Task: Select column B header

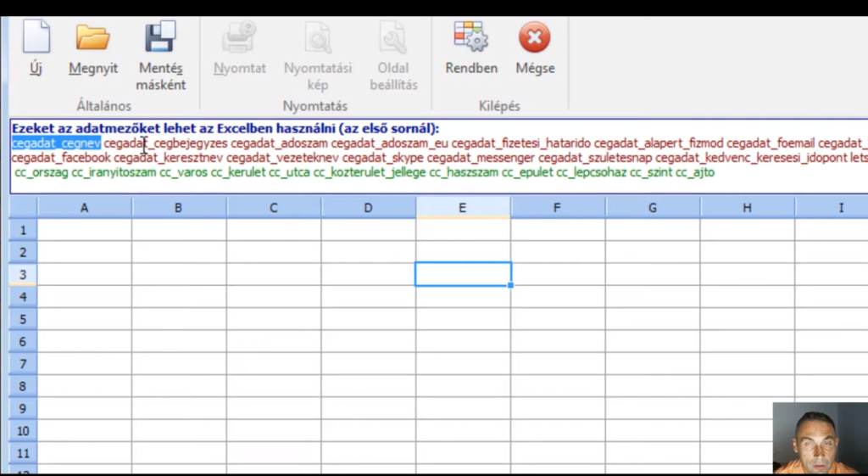Action: tap(179, 208)
